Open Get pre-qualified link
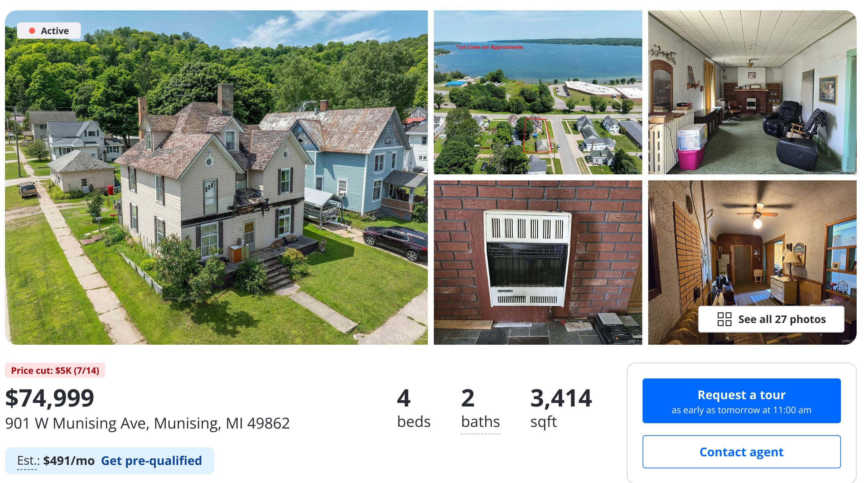Viewport: 868px width, 483px height. point(151,460)
